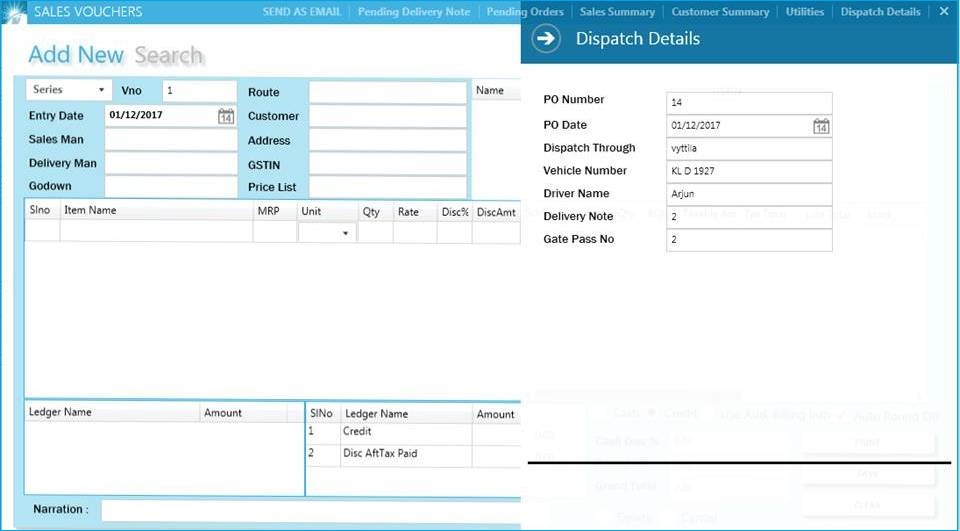Image resolution: width=960 pixels, height=531 pixels.
Task: Click the app logo in title bar
Action: coord(14,12)
